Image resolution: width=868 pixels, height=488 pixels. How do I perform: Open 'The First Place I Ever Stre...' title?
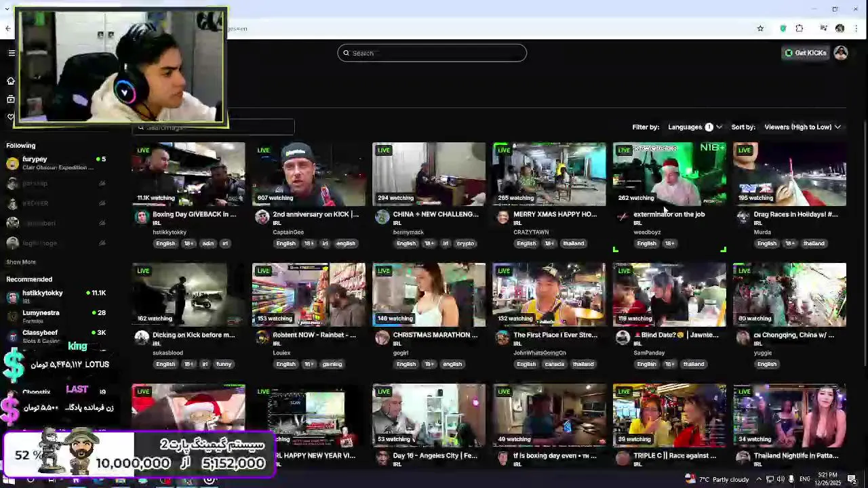click(555, 335)
